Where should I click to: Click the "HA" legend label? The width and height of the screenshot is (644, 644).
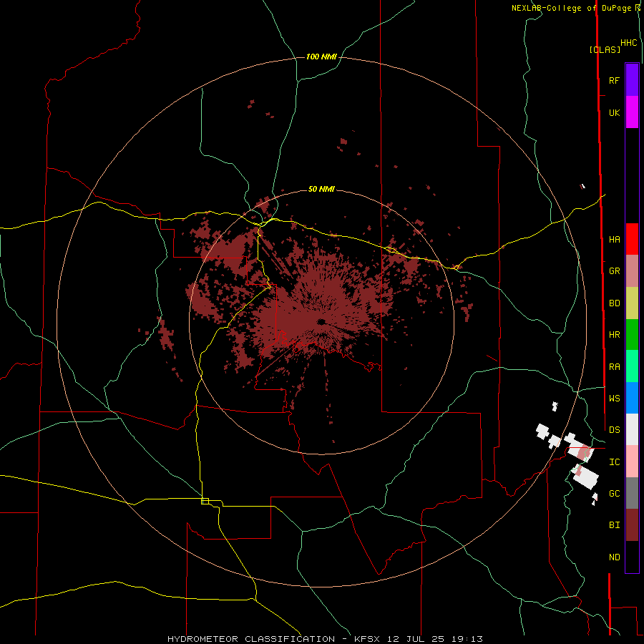click(x=614, y=240)
